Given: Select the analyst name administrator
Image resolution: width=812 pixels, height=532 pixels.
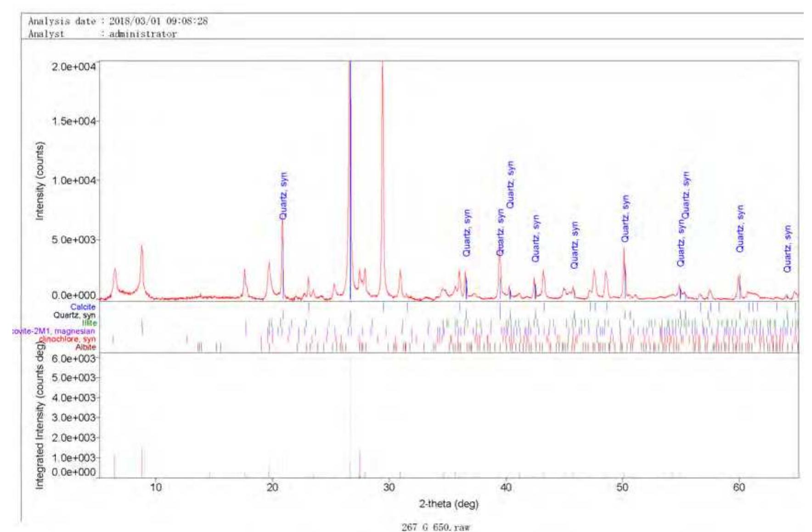Looking at the screenshot, I should click(143, 34).
